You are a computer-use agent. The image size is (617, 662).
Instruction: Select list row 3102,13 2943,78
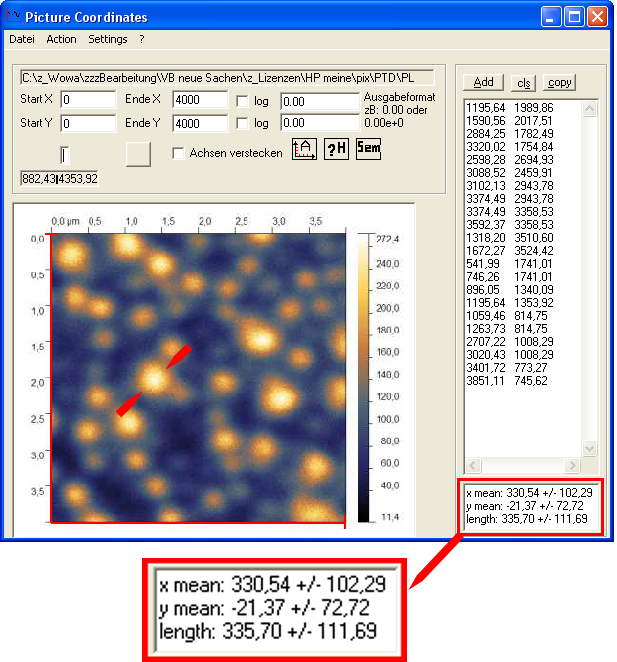pyautogui.click(x=510, y=186)
